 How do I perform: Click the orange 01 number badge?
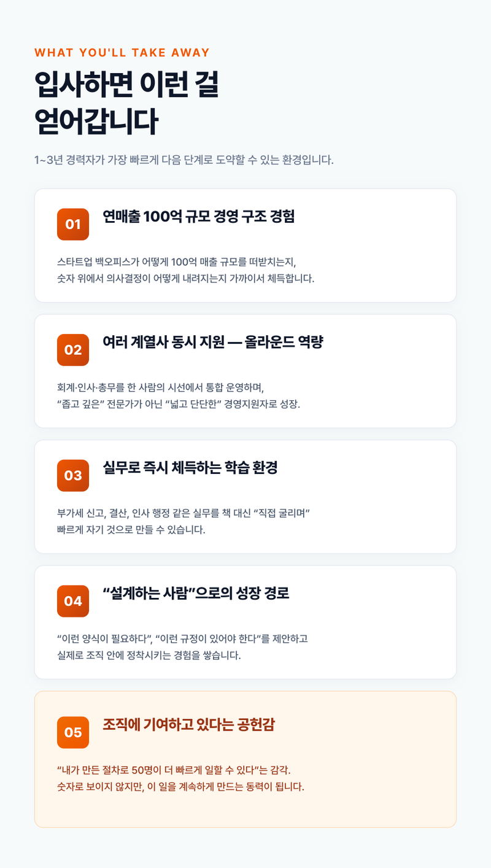[x=73, y=224]
